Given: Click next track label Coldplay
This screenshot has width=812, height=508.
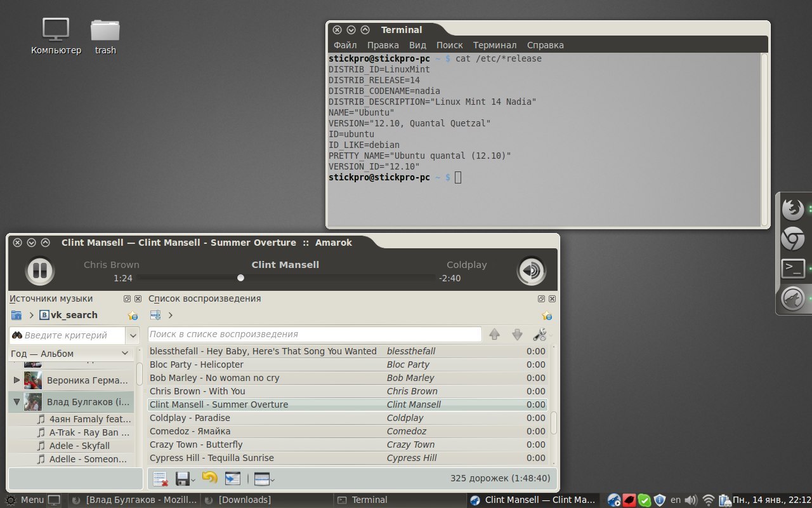Looking at the screenshot, I should pos(466,265).
